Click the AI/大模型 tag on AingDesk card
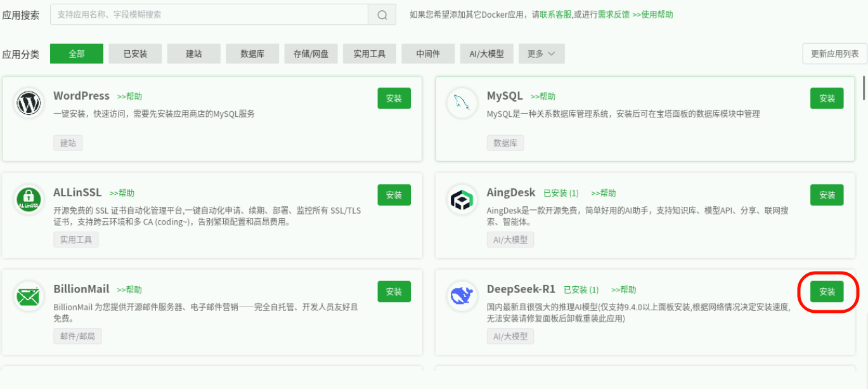868x389 pixels. click(510, 239)
